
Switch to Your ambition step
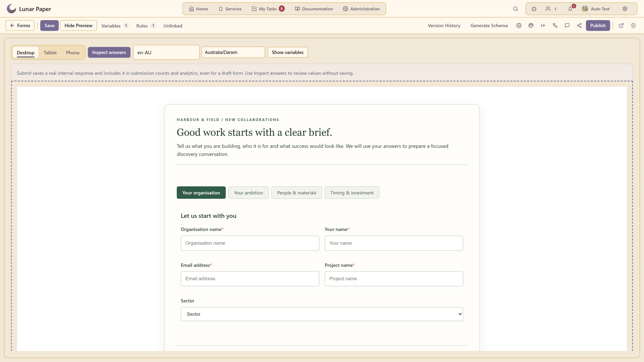pyautogui.click(x=249, y=193)
